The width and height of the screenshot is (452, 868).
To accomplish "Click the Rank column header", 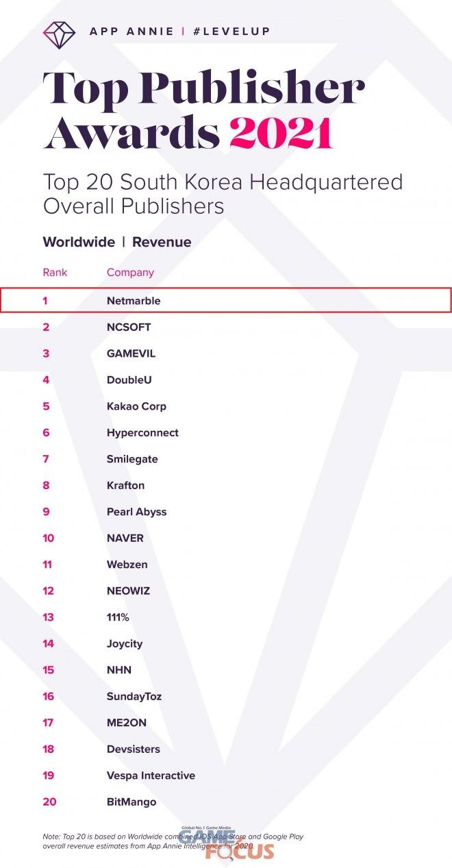I will pos(55,272).
